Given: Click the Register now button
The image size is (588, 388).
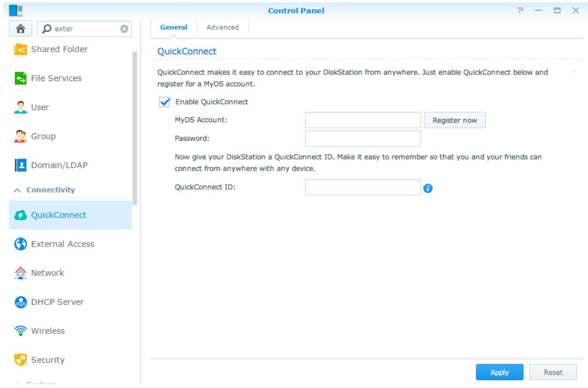Looking at the screenshot, I should point(455,120).
